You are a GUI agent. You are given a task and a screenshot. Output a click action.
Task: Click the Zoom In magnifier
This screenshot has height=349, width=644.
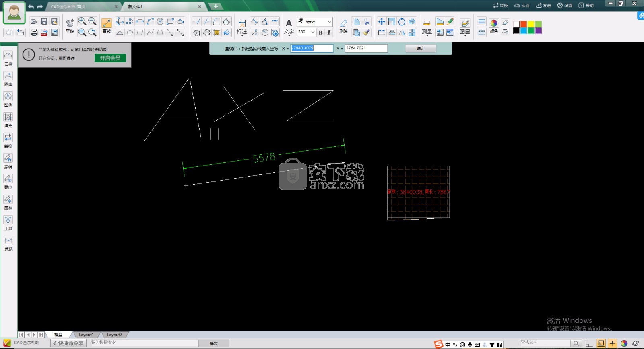(82, 21)
